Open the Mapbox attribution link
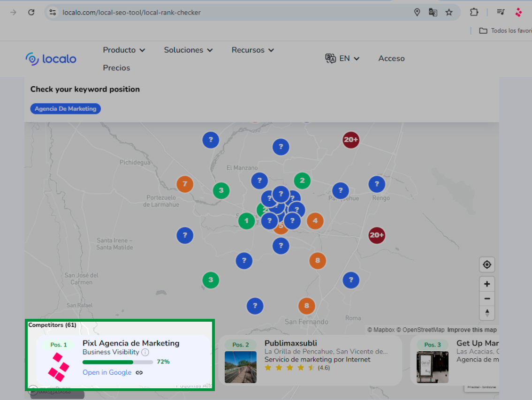The width and height of the screenshot is (532, 400). point(381,330)
